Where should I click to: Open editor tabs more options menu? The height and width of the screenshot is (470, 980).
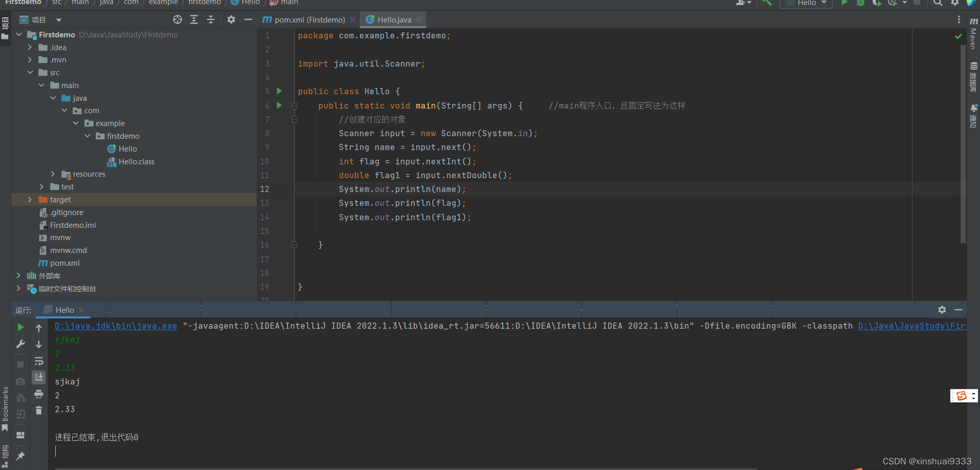tap(959, 19)
